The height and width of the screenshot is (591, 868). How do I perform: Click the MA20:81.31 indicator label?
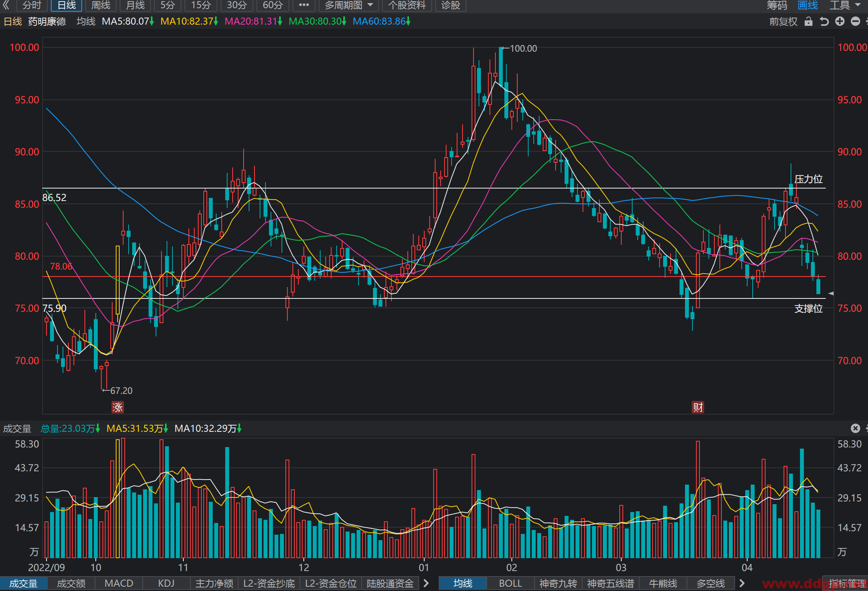[x=253, y=22]
